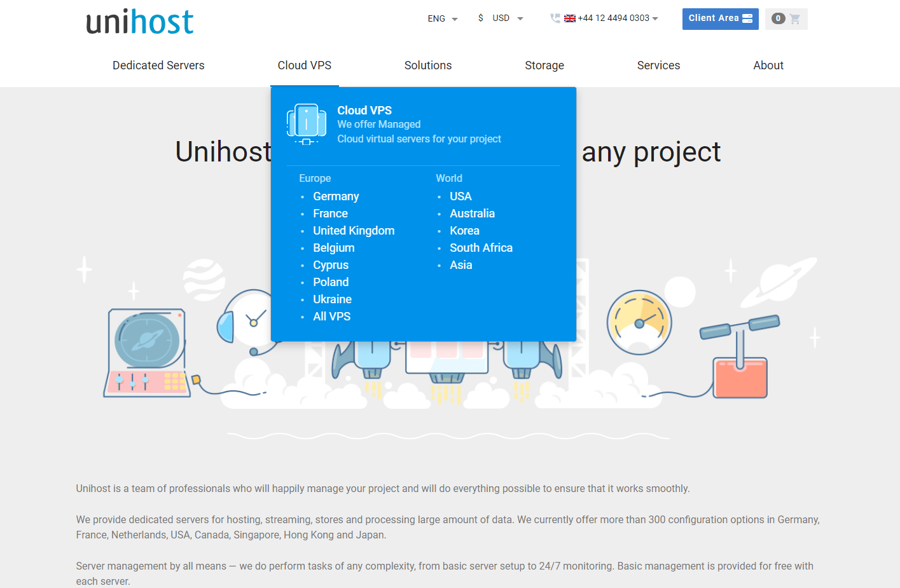This screenshot has height=588, width=900.
Task: Click the phone handset icon
Action: (555, 18)
